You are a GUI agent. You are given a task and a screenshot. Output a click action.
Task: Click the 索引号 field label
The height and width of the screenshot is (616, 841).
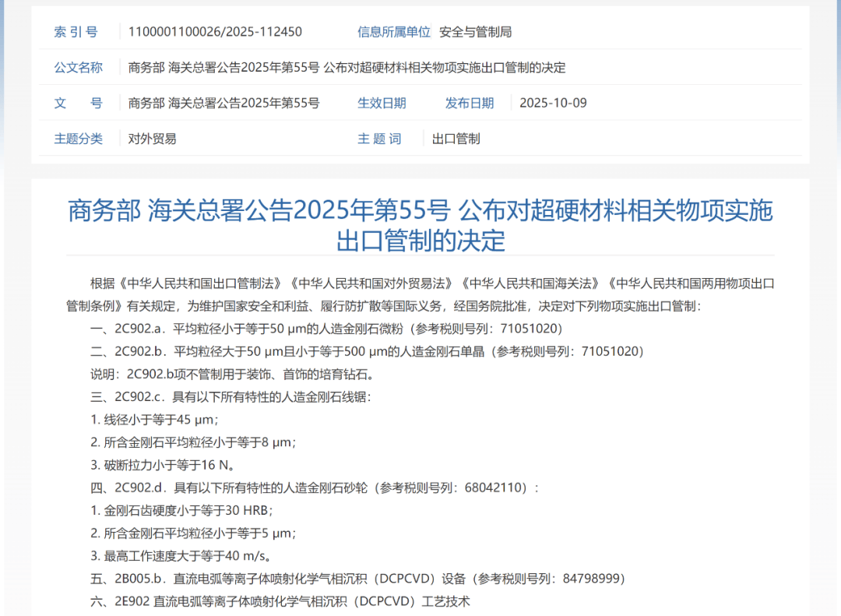(76, 32)
